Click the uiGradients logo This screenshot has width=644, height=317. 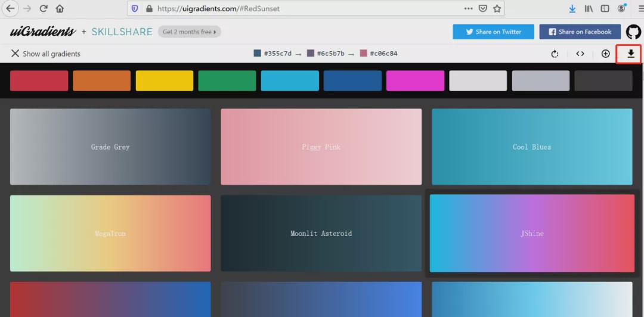43,32
